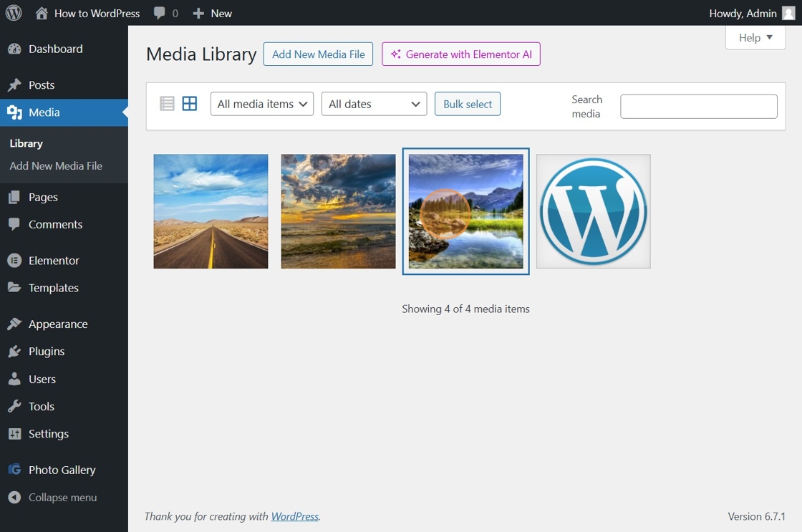Open the All dates dropdown
The image size is (802, 532).
tap(374, 104)
